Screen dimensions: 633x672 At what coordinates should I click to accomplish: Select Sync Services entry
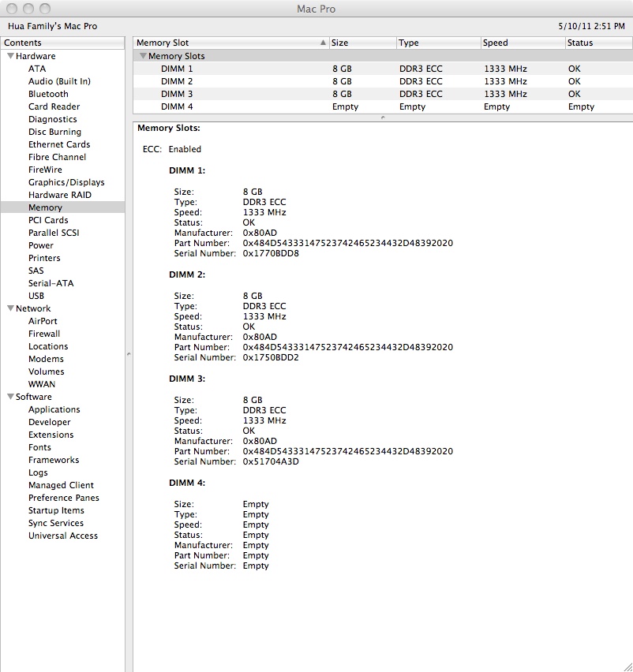pyautogui.click(x=56, y=523)
